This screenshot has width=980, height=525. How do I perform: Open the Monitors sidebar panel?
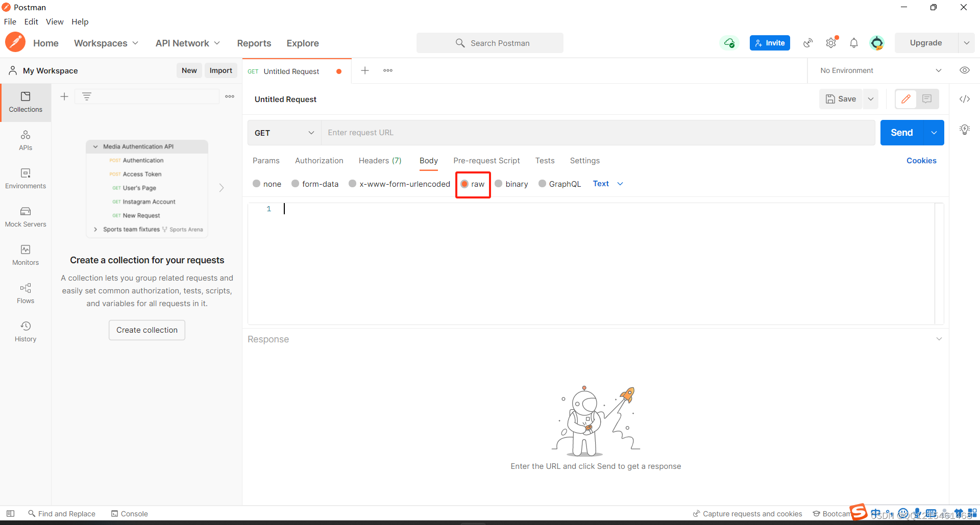(x=26, y=256)
